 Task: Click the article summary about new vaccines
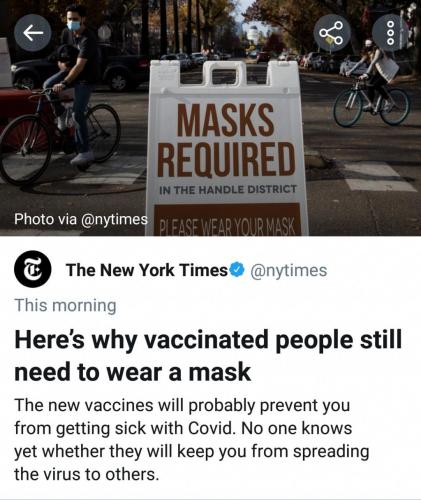(192, 440)
